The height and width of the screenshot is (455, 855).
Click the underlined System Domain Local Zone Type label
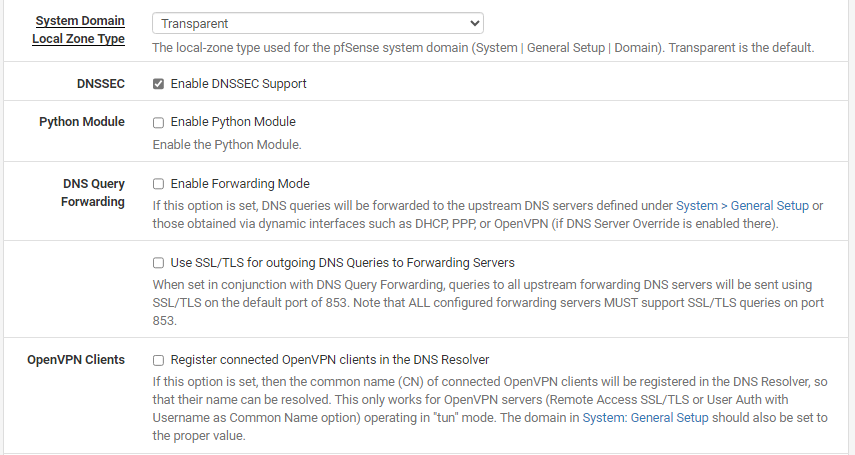(80, 30)
